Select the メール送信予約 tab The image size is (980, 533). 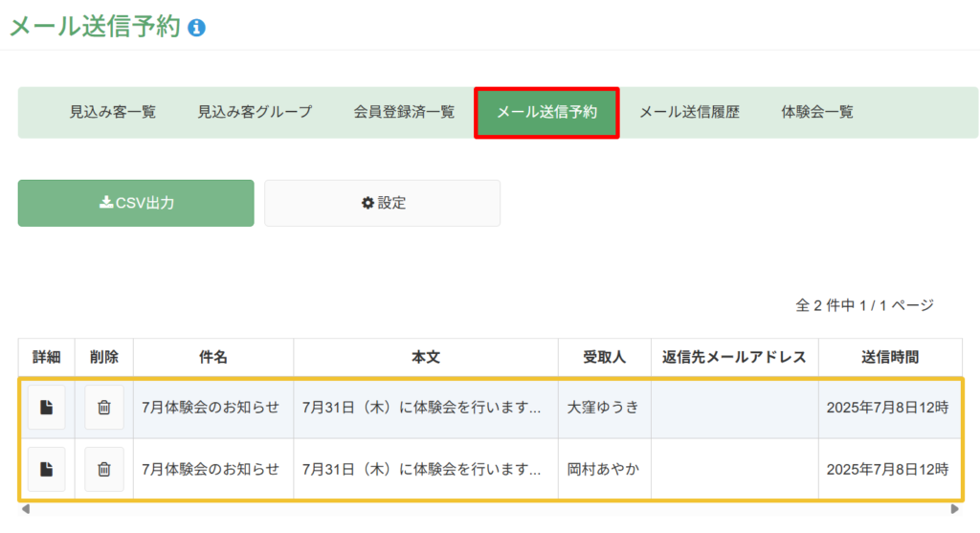pos(546,113)
